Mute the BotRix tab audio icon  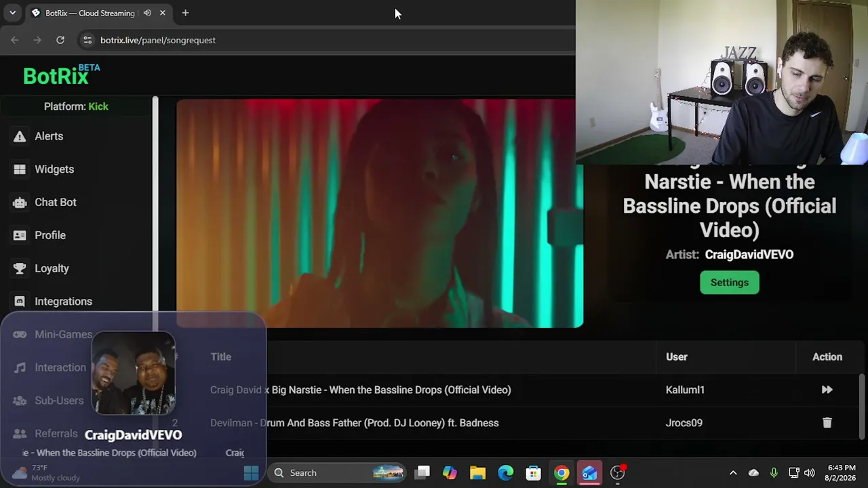(x=147, y=13)
